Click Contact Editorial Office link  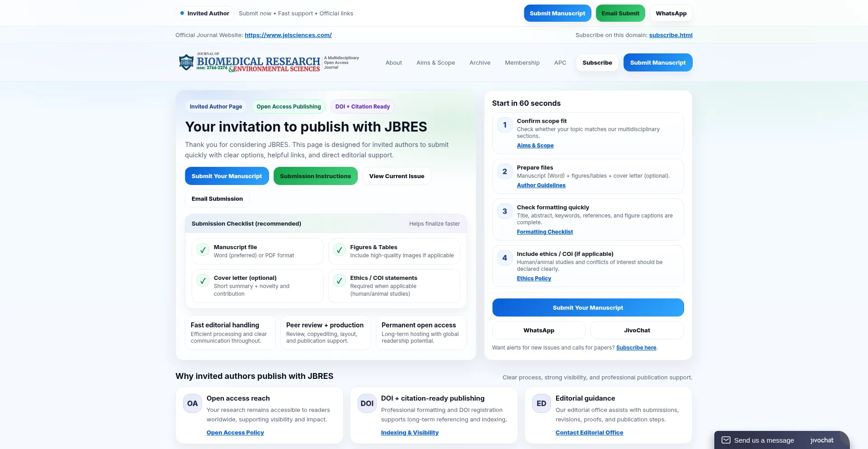coord(589,432)
